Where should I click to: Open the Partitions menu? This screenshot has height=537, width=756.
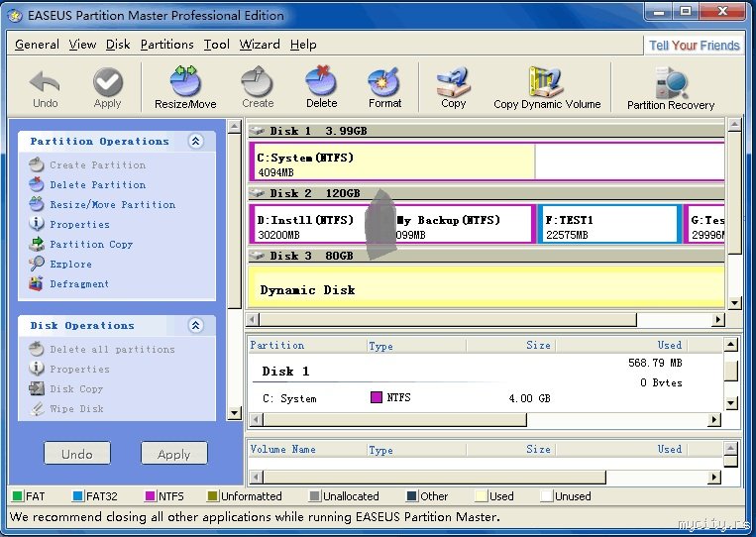[x=167, y=45]
